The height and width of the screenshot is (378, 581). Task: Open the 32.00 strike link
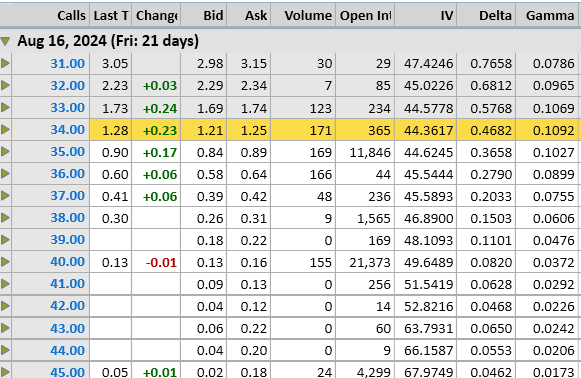point(67,86)
